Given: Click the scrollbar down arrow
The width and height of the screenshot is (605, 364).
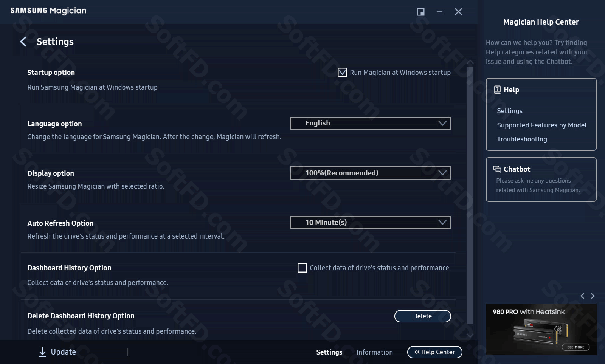Looking at the screenshot, I should coord(470,335).
